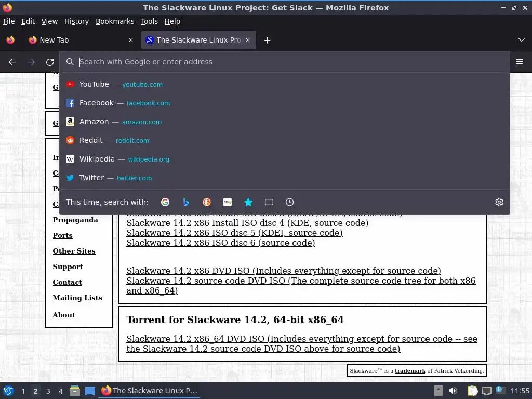Follow the trademark link in footer
Image resolution: width=532 pixels, height=399 pixels.
(x=410, y=371)
